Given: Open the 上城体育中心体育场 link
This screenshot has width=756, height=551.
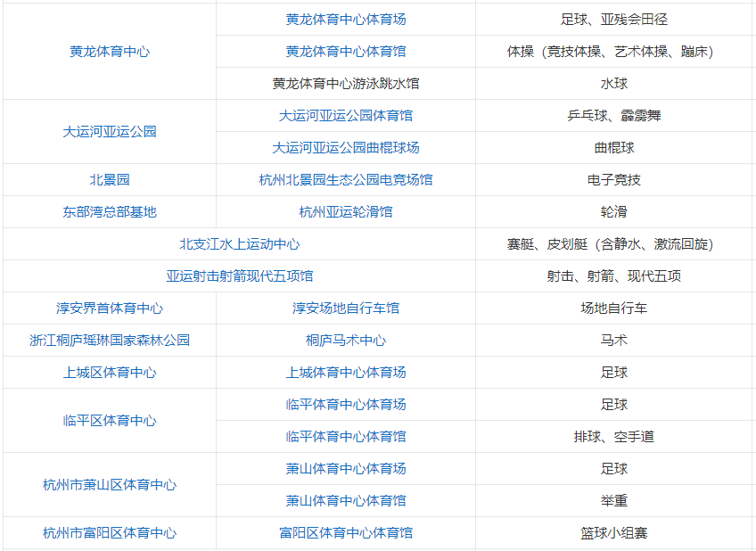Looking at the screenshot, I should 346,373.
